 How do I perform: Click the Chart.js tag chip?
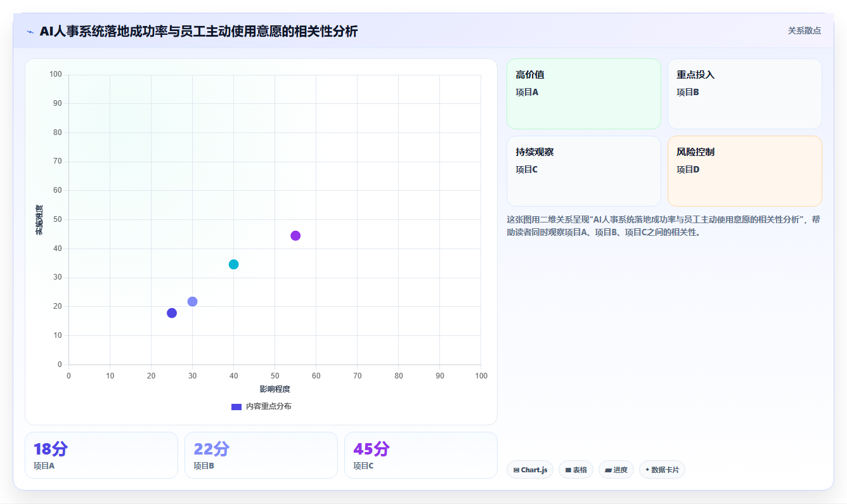[530, 470]
